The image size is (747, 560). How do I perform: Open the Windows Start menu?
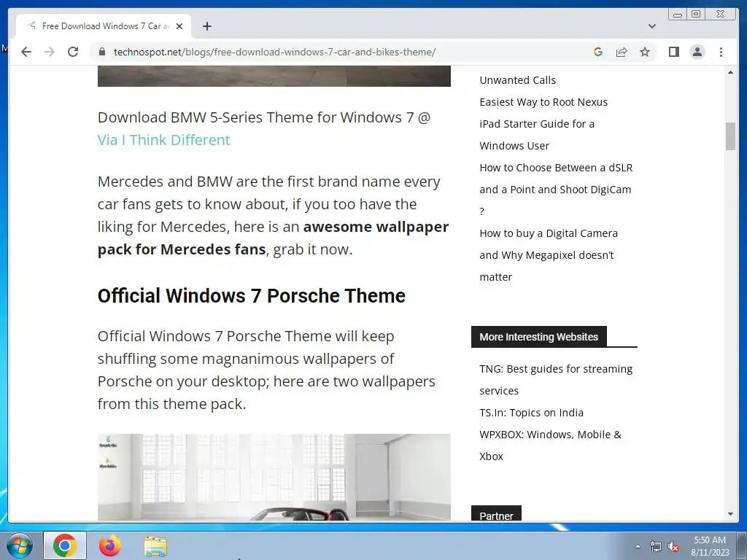[19, 545]
